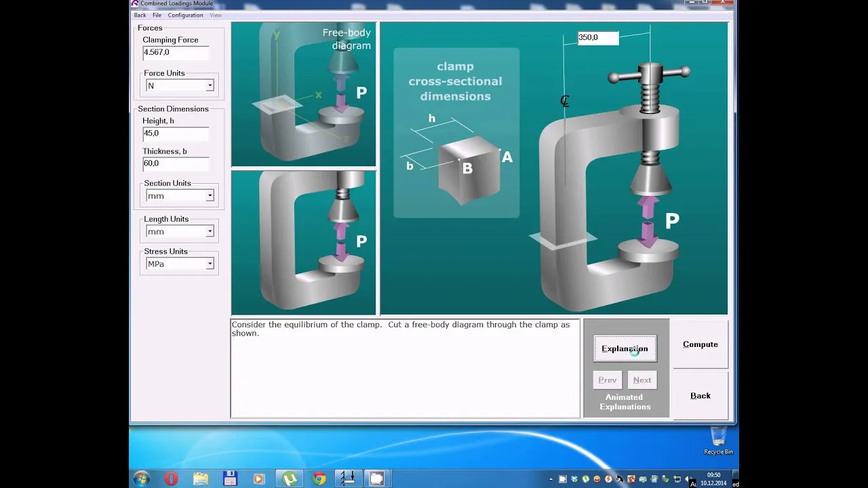Show hidden system tray icons arrow
The height and width of the screenshot is (488, 868).
click(x=551, y=479)
